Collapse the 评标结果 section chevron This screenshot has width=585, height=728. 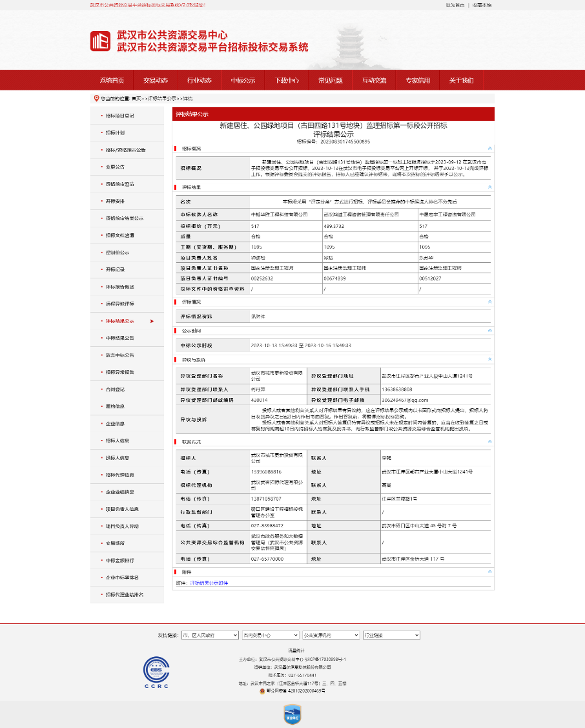tap(489, 187)
